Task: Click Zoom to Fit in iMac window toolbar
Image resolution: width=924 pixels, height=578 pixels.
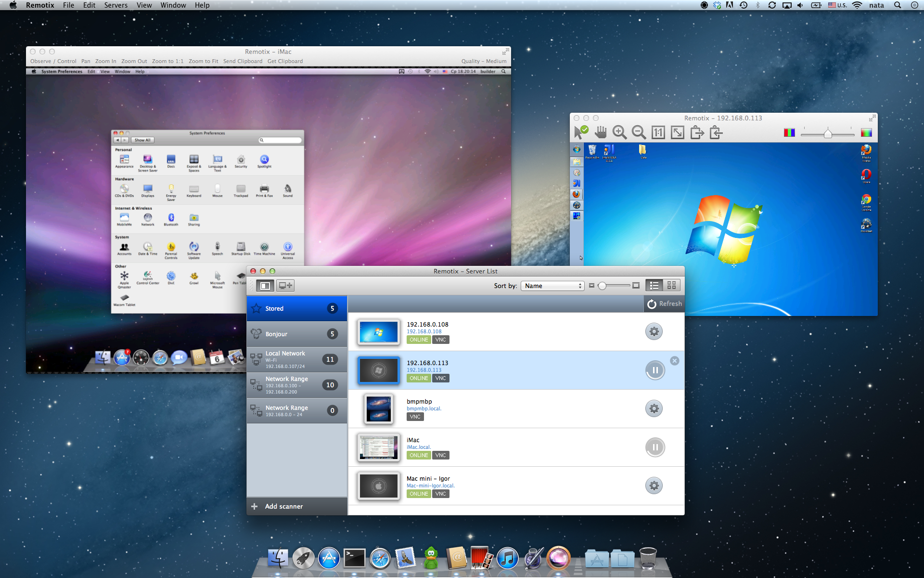Action: (203, 61)
